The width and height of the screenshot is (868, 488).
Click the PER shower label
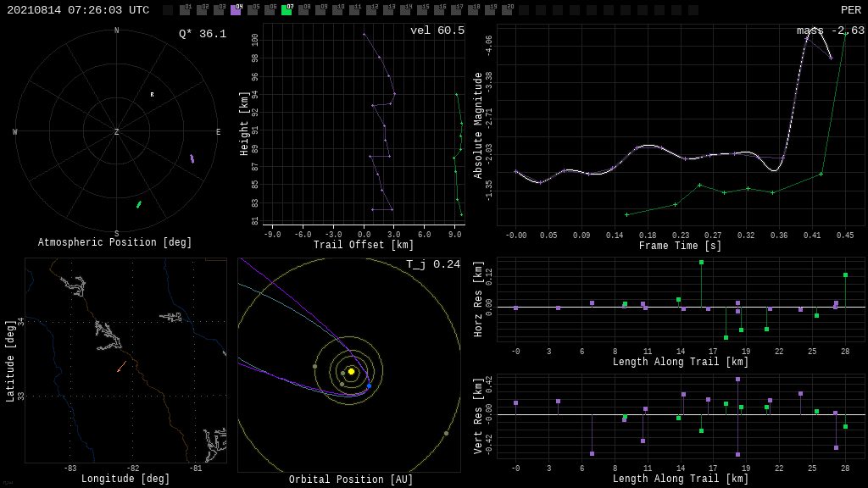850,10
